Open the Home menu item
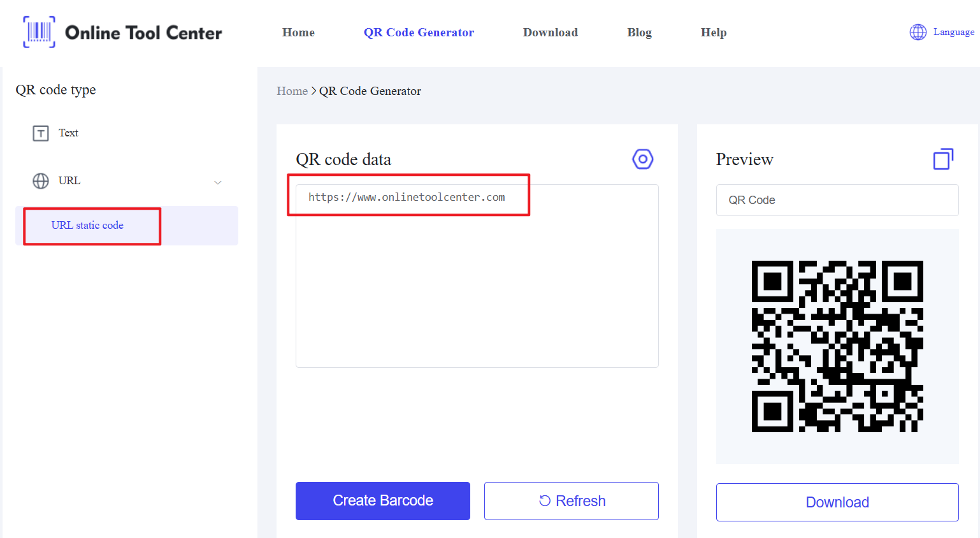This screenshot has width=980, height=538. coord(298,33)
